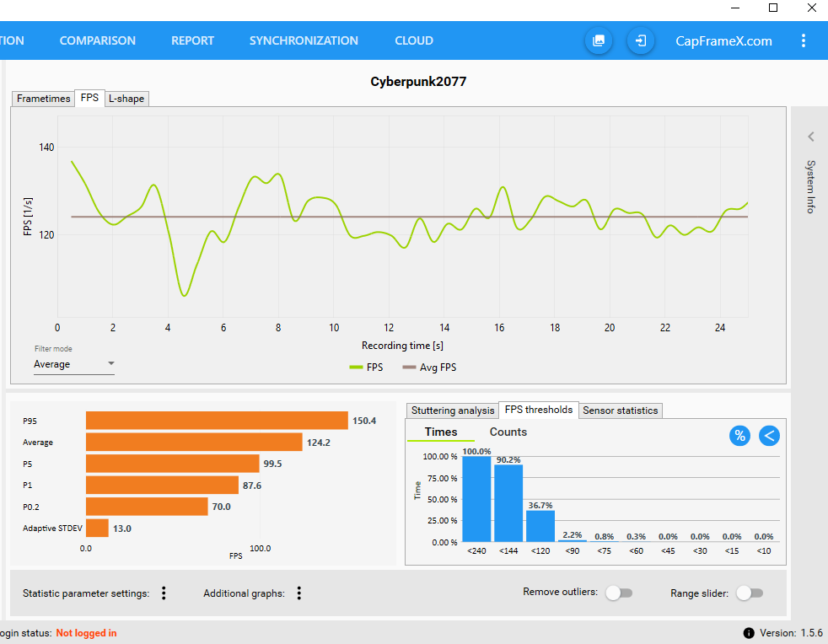The width and height of the screenshot is (828, 644).
Task: Open the Filter mode Average dropdown
Action: click(74, 364)
